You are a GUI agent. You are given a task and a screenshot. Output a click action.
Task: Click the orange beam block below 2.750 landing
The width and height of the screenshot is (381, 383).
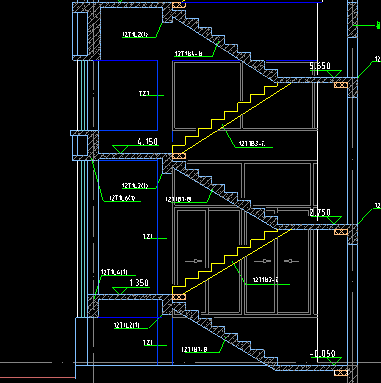[x=341, y=232]
